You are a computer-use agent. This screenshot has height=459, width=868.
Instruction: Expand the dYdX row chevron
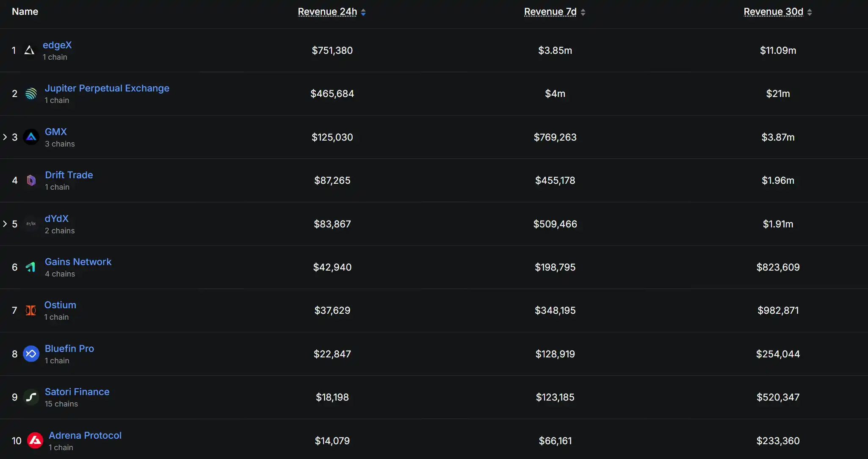pos(5,224)
